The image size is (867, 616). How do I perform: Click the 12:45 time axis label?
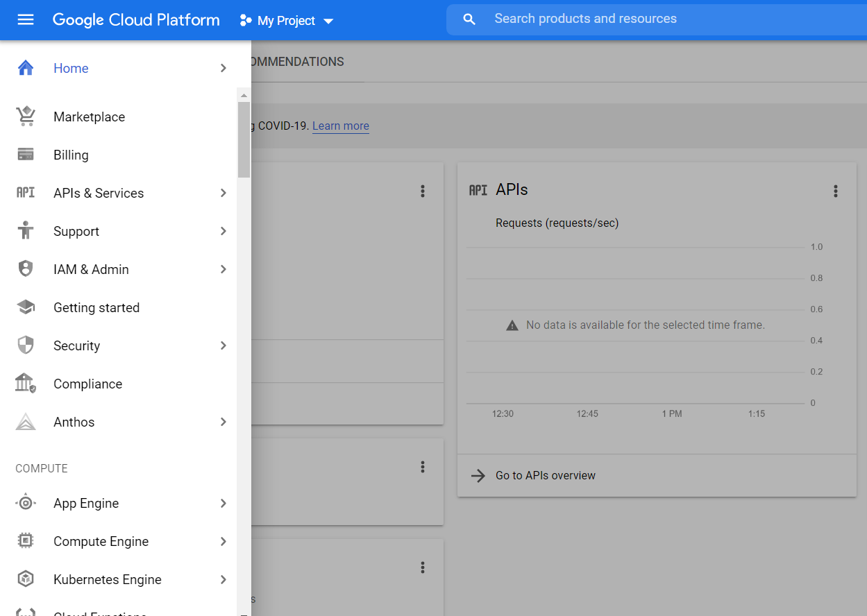587,413
